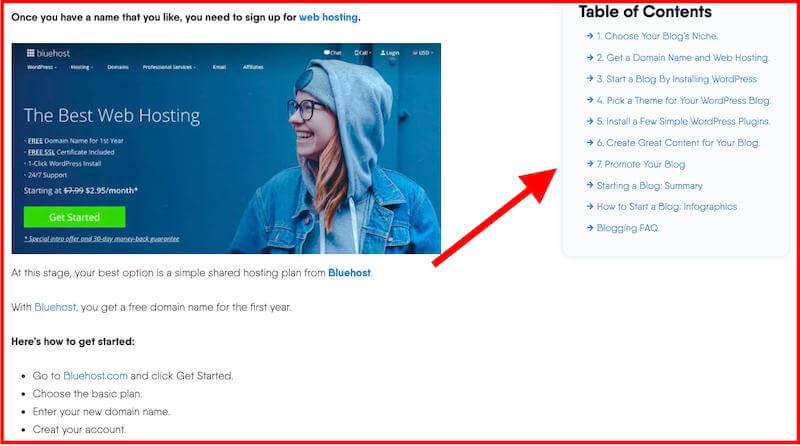
Task: Click 'FREE Domain Name for 1st Year' text
Action: [76, 141]
